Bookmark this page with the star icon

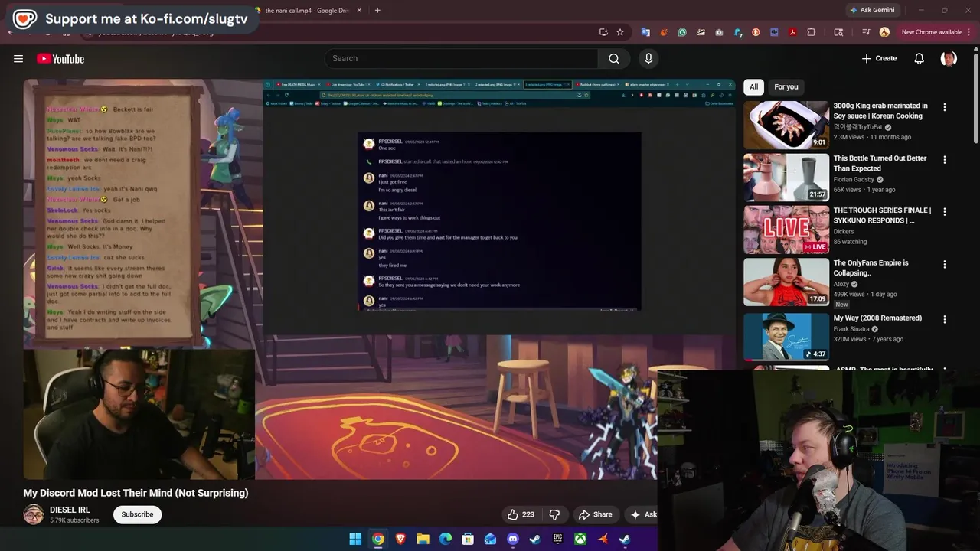(x=620, y=32)
